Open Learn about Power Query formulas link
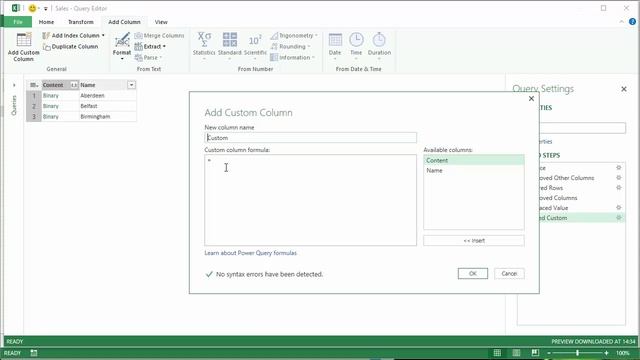Image resolution: width=640 pixels, height=360 pixels. (x=250, y=253)
